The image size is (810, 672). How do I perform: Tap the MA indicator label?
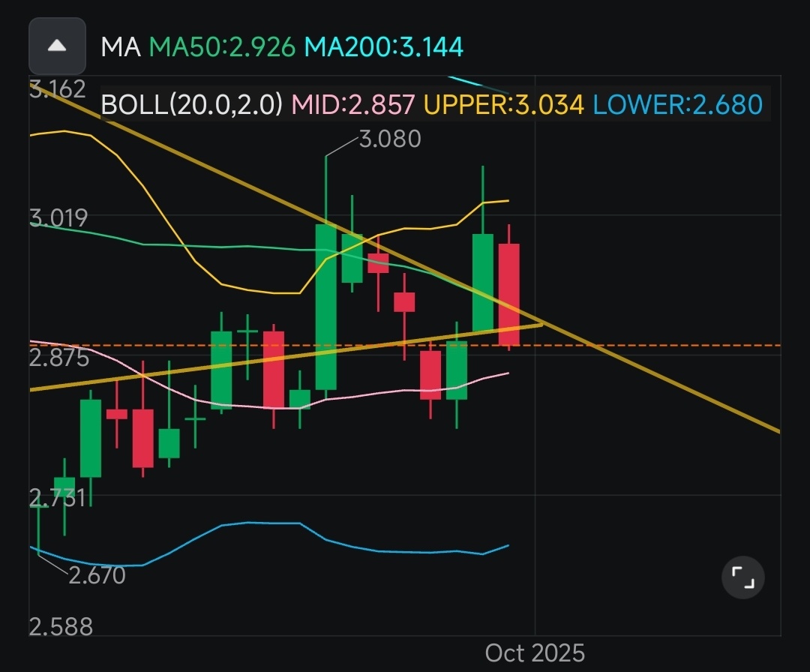tap(121, 47)
